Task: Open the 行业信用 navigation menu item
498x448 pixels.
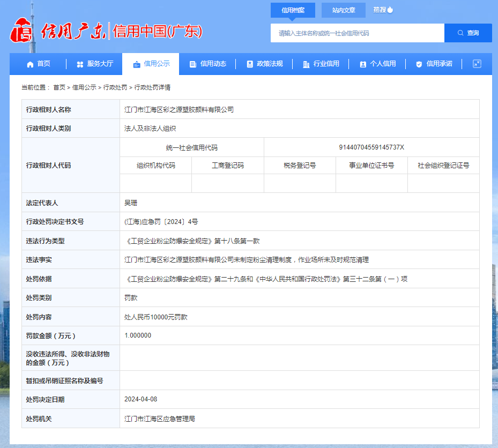Action: (321, 64)
